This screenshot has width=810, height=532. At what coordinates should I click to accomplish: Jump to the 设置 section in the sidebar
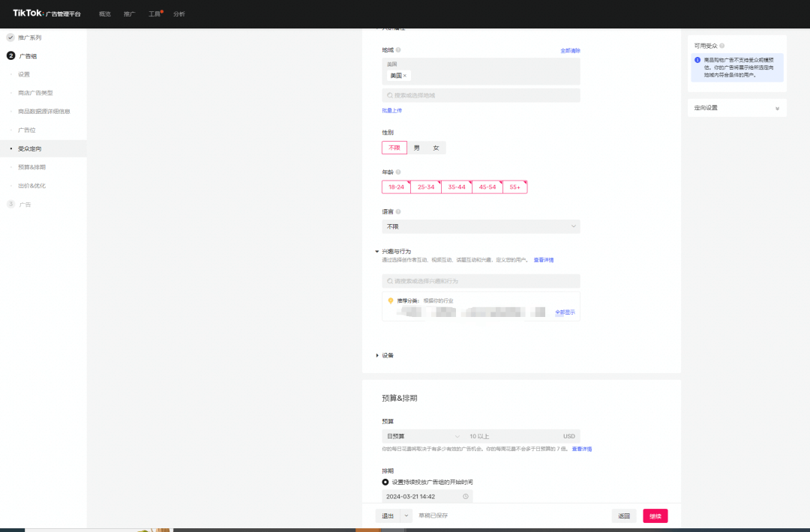click(x=24, y=74)
